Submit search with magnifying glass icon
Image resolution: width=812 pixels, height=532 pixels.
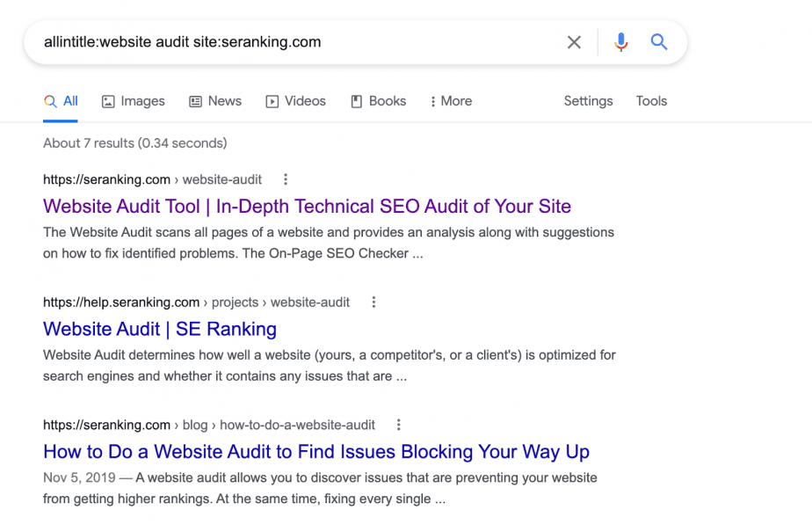pyautogui.click(x=659, y=41)
